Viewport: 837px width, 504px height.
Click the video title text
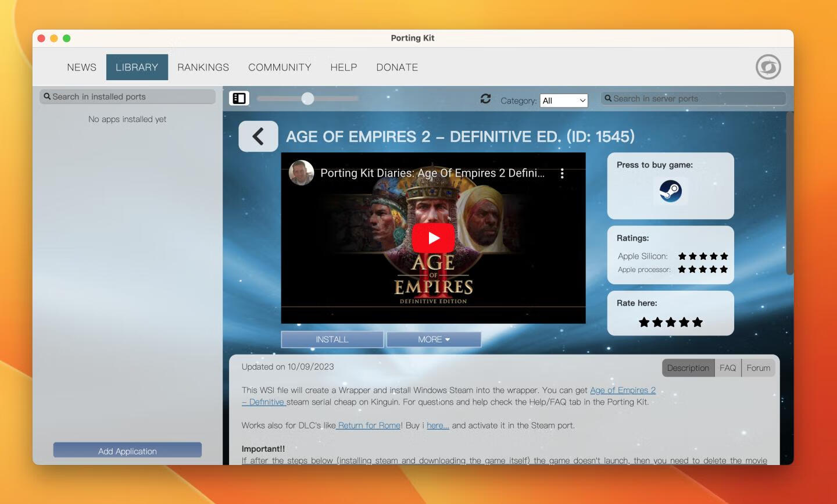(432, 173)
